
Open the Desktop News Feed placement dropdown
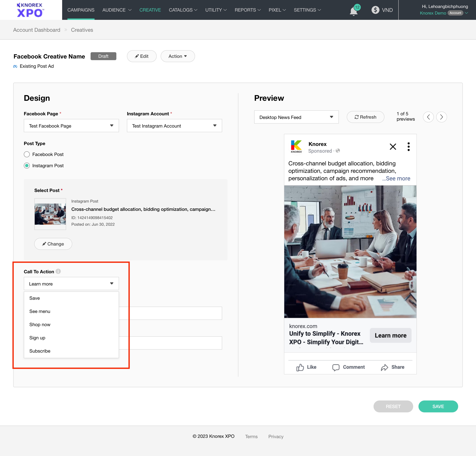296,117
